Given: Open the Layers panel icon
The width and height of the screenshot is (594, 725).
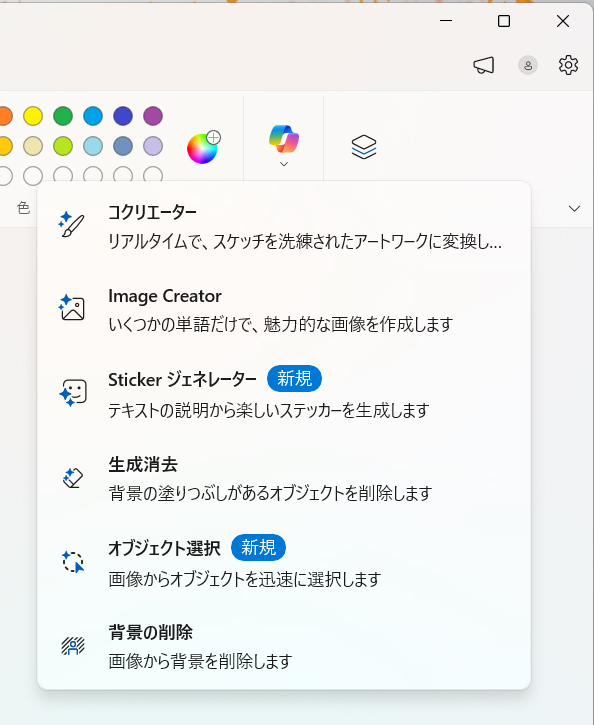Looking at the screenshot, I should coord(364,147).
